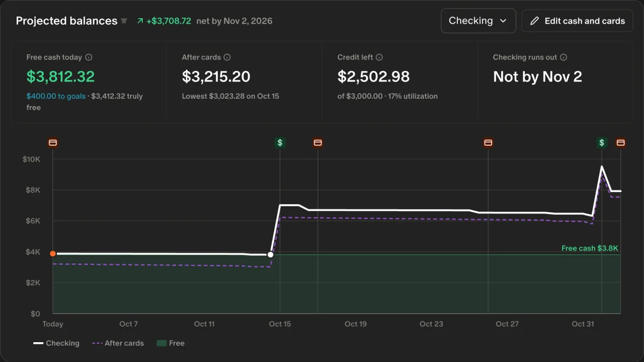Click the dollar income marker after Oct 31
This screenshot has height=362, width=644.
tap(602, 143)
